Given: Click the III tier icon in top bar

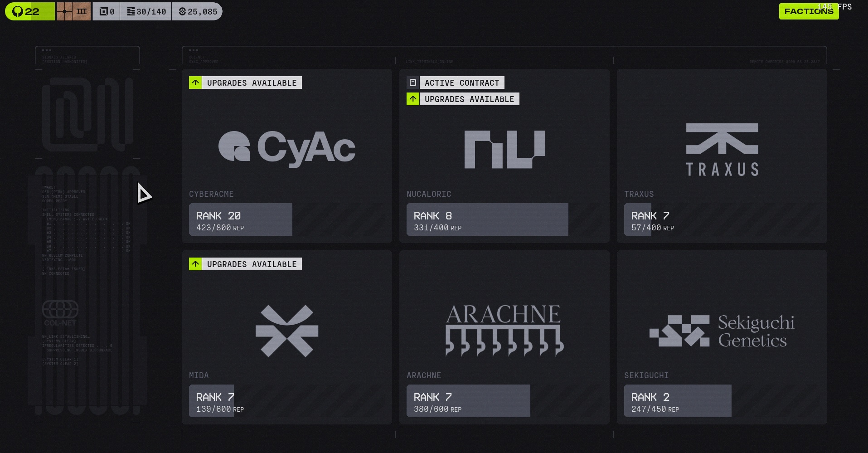Looking at the screenshot, I should pos(82,11).
